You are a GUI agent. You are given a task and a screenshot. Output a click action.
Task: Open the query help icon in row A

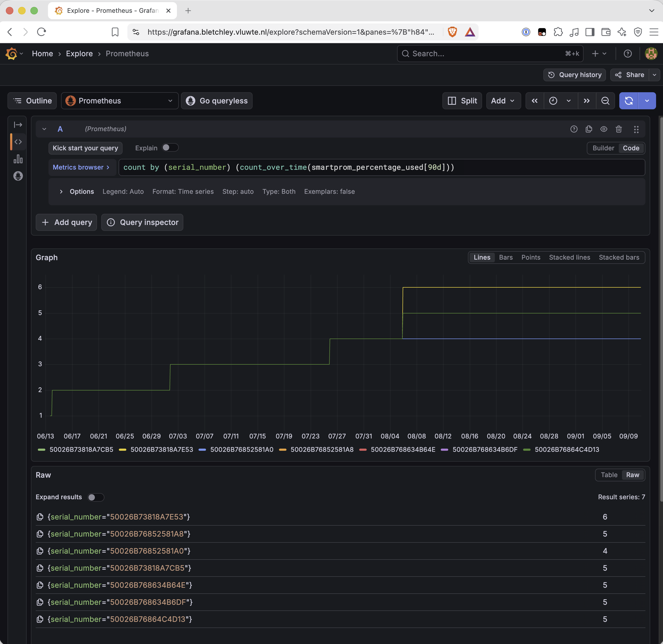[x=574, y=129]
